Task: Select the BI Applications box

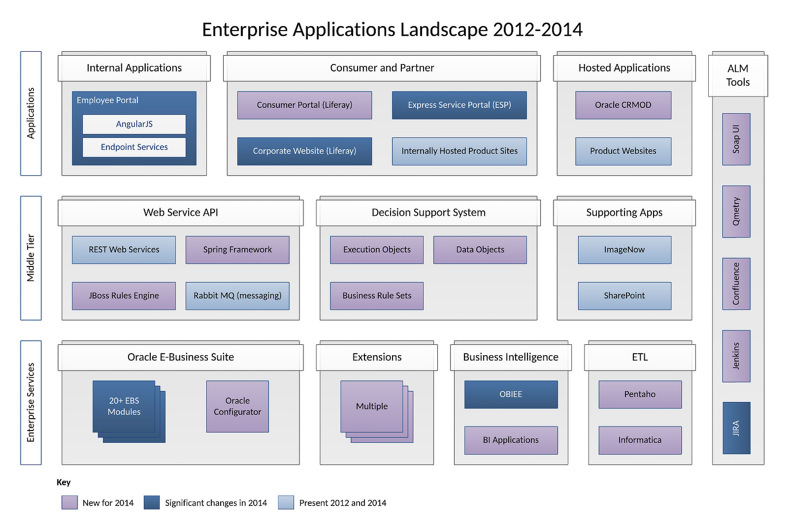Action: tap(511, 440)
